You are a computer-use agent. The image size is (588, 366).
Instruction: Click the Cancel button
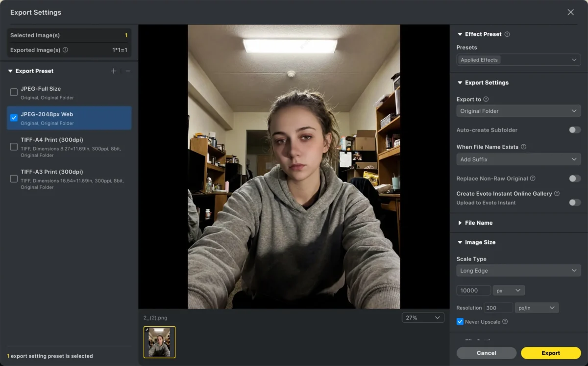point(486,353)
